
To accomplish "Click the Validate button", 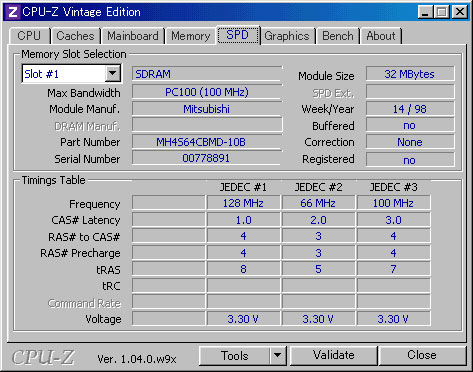I will point(334,355).
